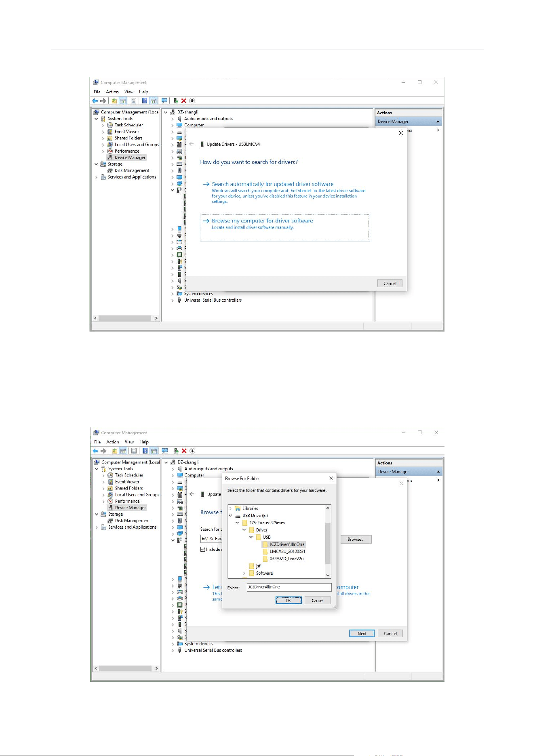Click the folder Up toolbar icon in the upper screenshot
The image size is (535, 756).
tap(114, 101)
